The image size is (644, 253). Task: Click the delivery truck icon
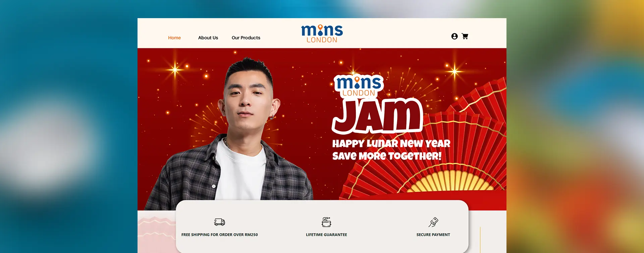coord(220,222)
